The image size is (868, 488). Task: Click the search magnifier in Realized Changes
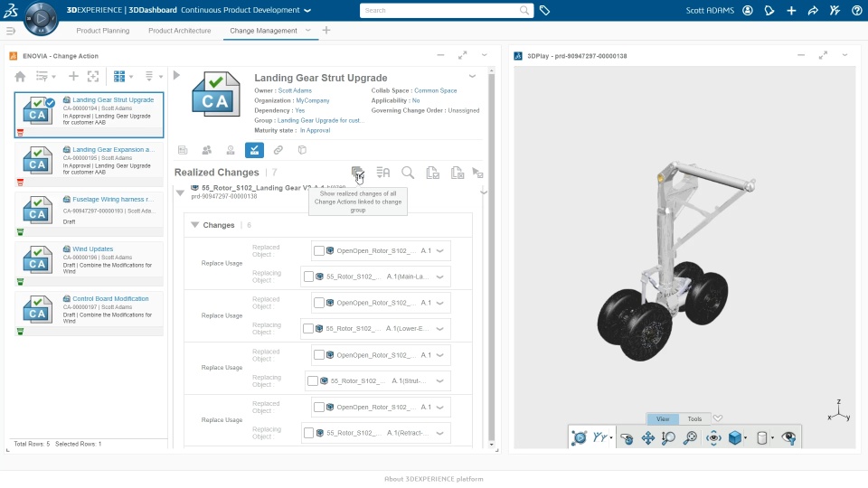408,173
